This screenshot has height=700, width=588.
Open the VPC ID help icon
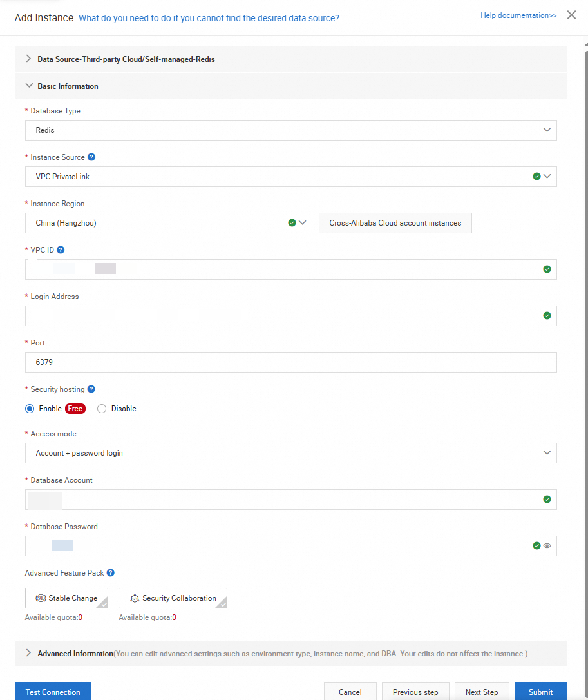click(x=61, y=250)
